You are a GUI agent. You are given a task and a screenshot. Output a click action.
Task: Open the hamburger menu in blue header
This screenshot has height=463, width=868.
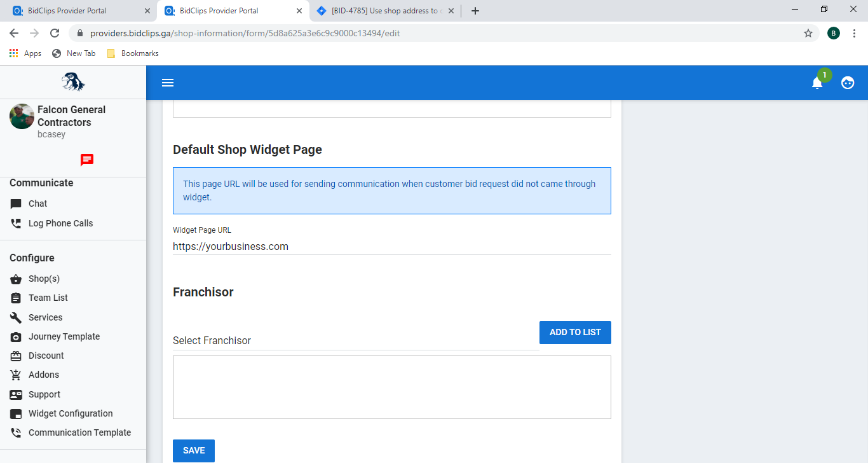click(x=168, y=83)
